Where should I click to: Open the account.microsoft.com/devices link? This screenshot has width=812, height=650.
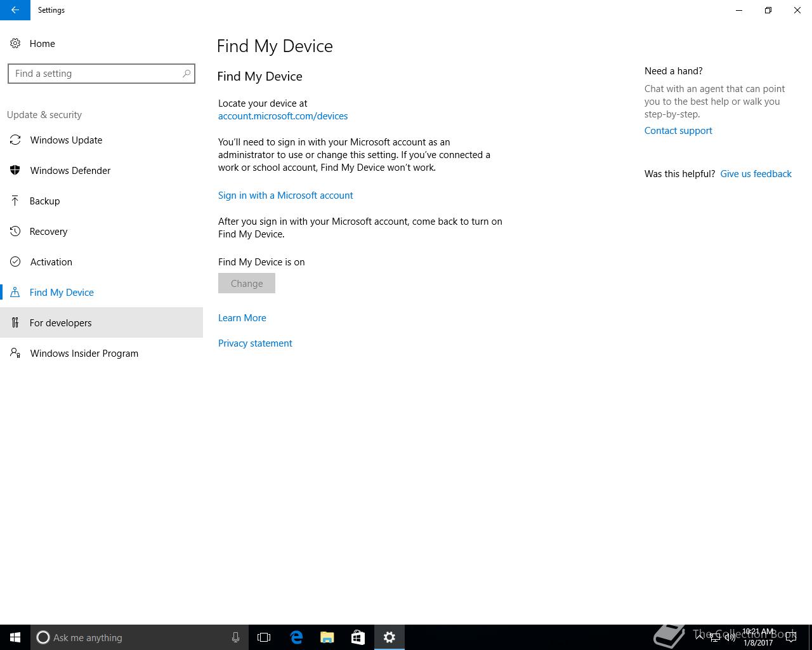(x=283, y=116)
